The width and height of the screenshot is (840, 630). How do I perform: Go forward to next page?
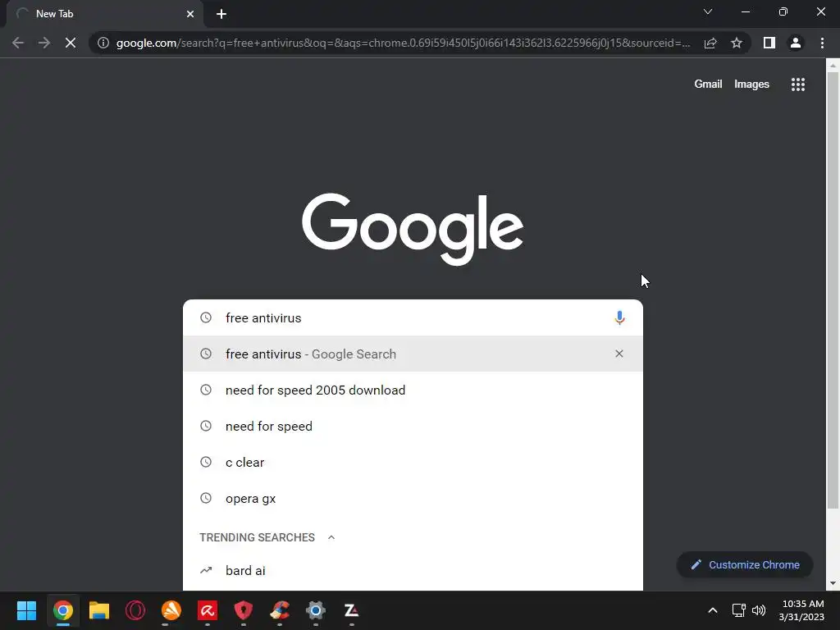[x=44, y=43]
